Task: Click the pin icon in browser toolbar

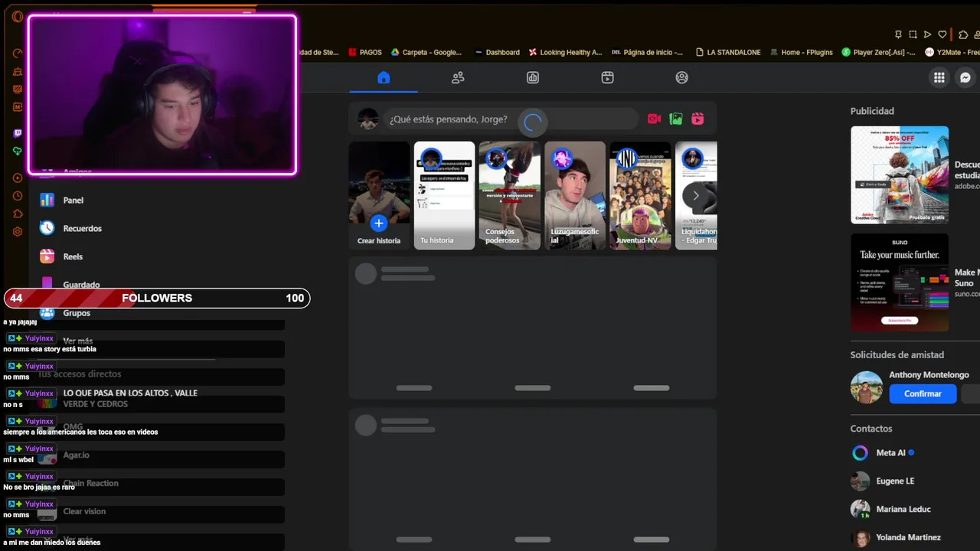Action: (898, 34)
